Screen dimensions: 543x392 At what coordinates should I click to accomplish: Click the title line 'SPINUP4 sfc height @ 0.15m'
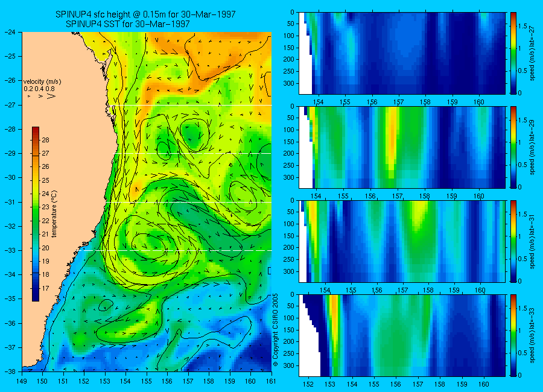tap(145, 14)
